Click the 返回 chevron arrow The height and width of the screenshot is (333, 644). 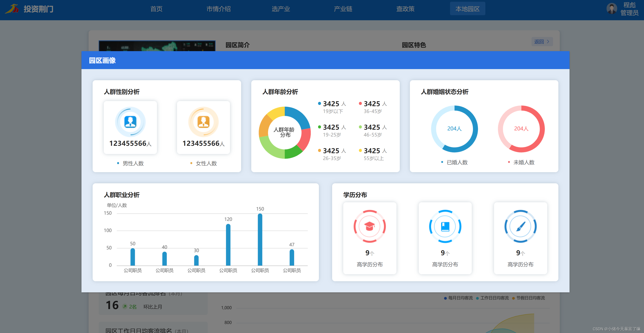[x=548, y=42]
